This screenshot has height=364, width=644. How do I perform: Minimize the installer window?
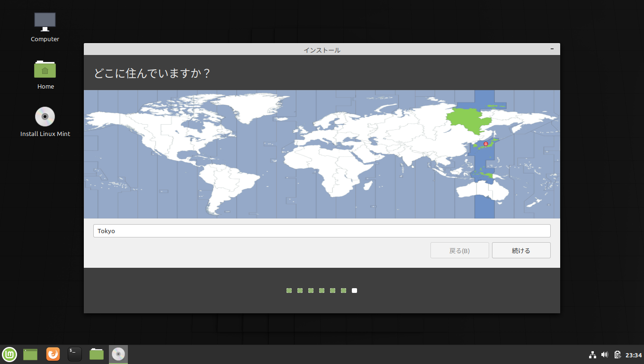[552, 49]
